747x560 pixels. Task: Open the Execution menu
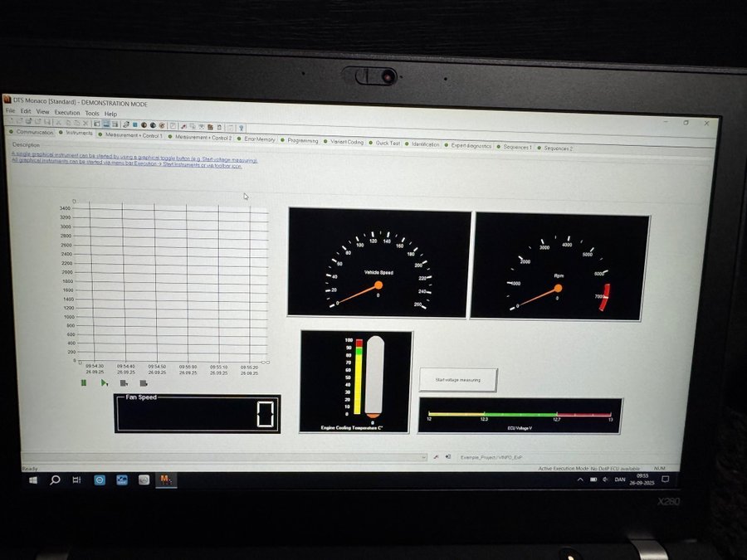[x=67, y=113]
